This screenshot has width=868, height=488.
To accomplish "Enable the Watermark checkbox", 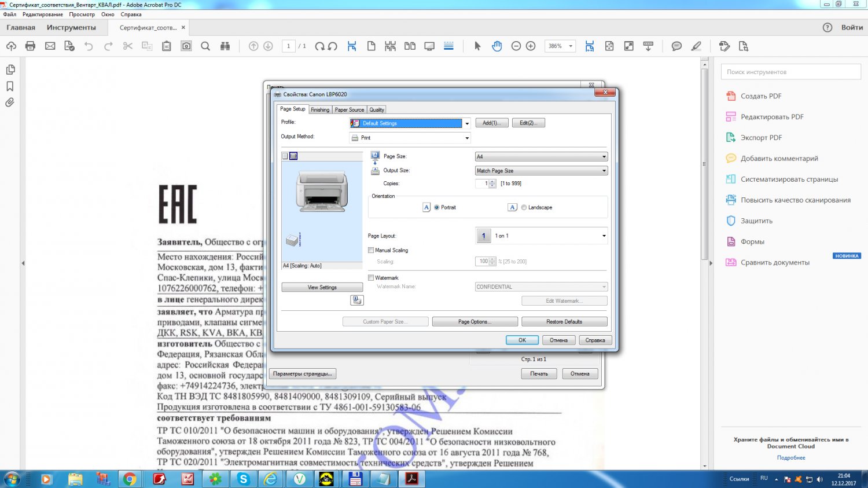I will (x=372, y=278).
